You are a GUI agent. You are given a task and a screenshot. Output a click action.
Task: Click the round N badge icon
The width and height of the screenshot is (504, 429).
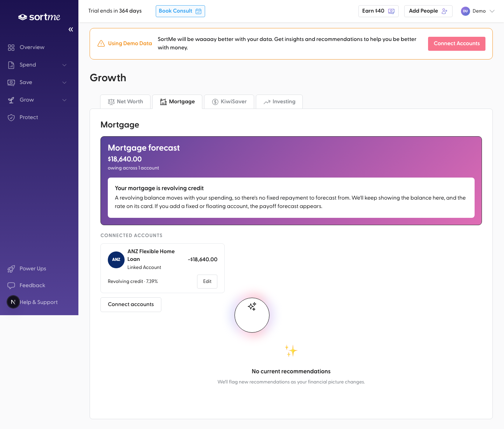tap(13, 302)
